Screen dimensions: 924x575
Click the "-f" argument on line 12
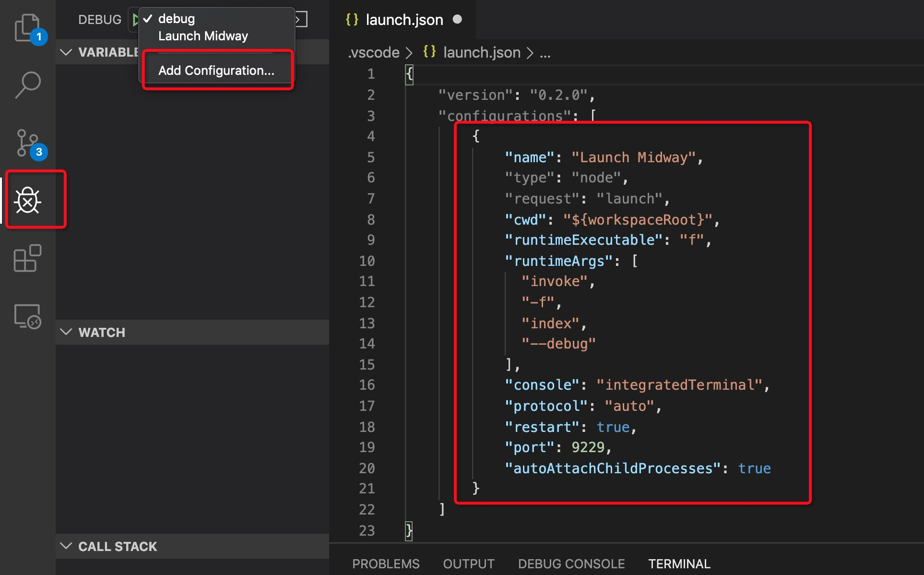pyautogui.click(x=537, y=302)
